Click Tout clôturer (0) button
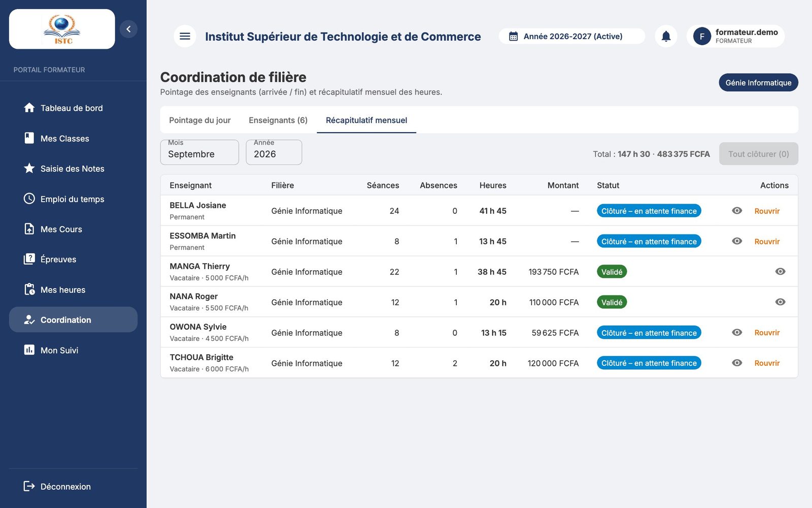Image resolution: width=812 pixels, height=508 pixels. pos(759,154)
